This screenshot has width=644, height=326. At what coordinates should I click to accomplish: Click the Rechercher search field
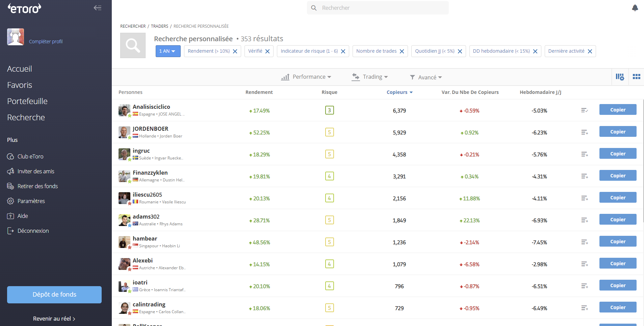point(378,8)
